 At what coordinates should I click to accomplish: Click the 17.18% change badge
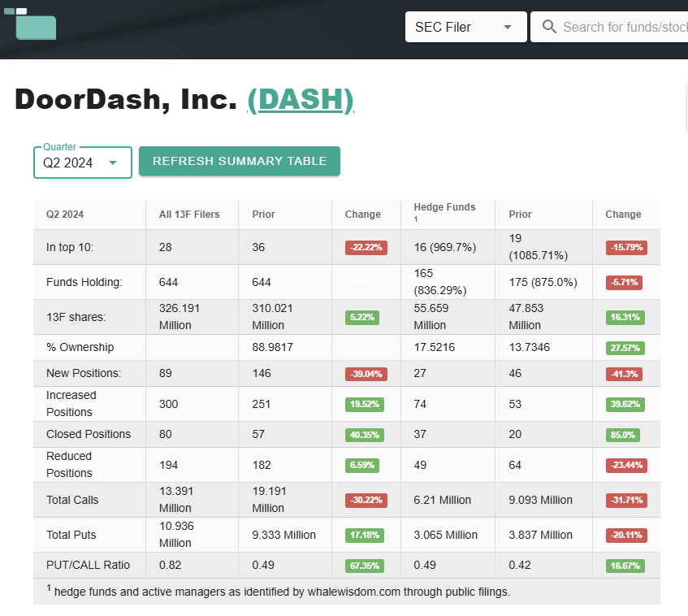365,535
